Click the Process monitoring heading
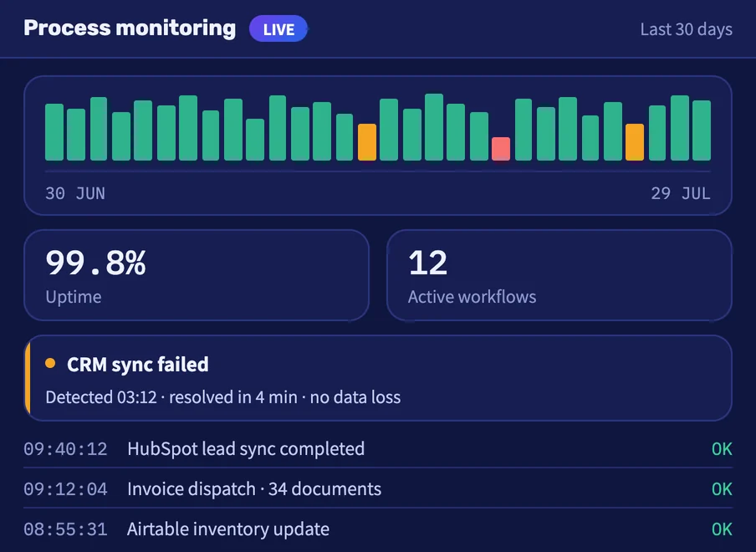This screenshot has width=756, height=552. [x=130, y=28]
